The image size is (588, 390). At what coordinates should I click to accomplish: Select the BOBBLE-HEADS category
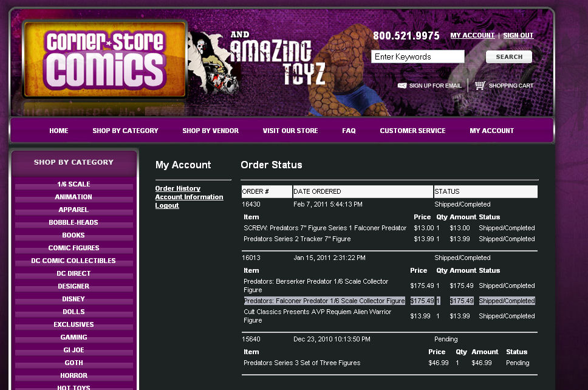tap(73, 222)
